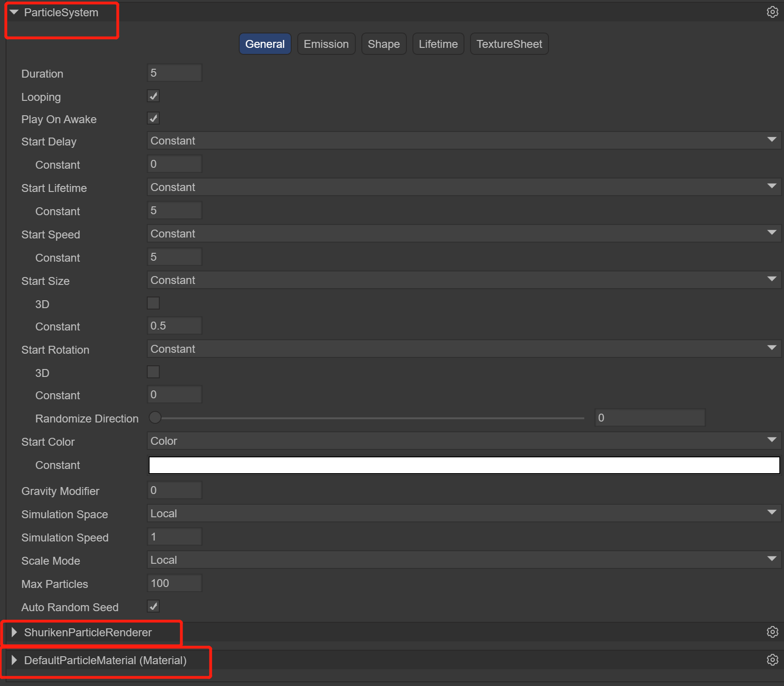This screenshot has width=784, height=686.
Task: Open the Shape module tab
Action: pos(384,44)
